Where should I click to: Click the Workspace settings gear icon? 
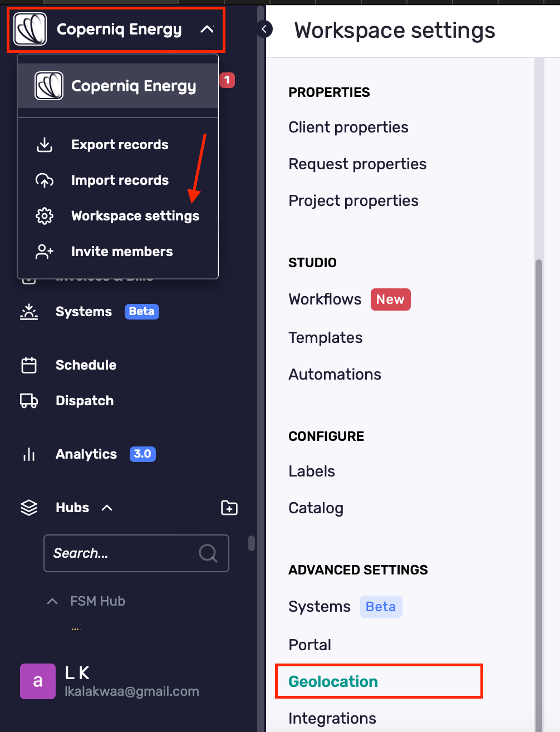pyautogui.click(x=45, y=216)
